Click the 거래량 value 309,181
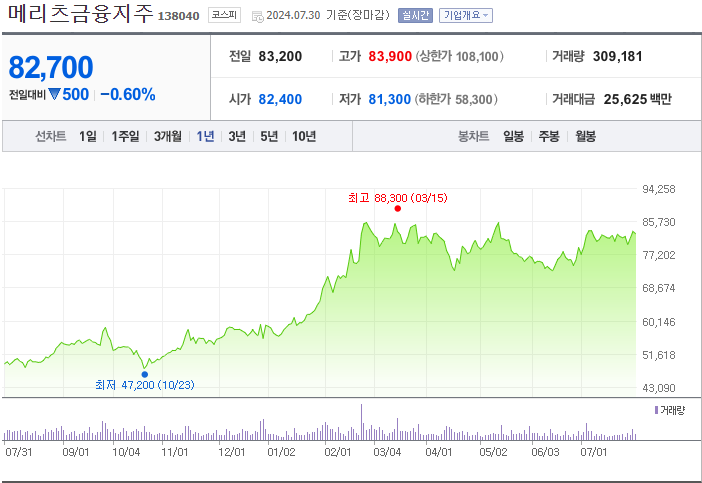 [x=617, y=56]
